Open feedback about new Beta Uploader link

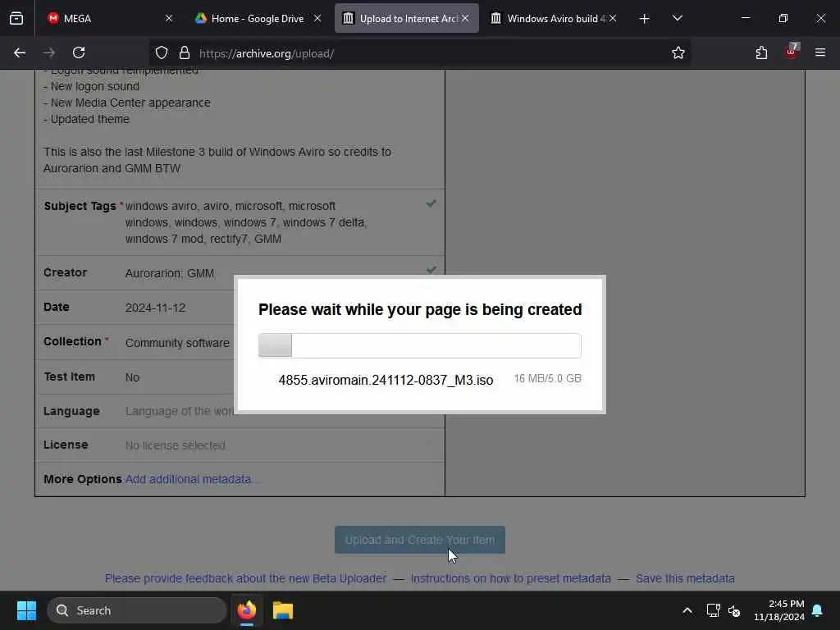[245, 578]
